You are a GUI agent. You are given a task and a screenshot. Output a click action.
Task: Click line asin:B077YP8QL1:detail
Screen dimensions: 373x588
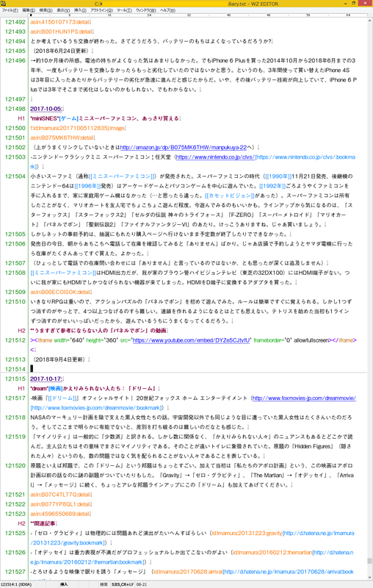tap(61, 504)
